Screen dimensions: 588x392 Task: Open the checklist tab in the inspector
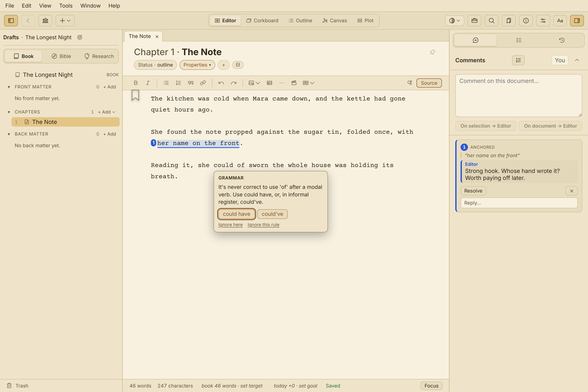[x=519, y=40]
